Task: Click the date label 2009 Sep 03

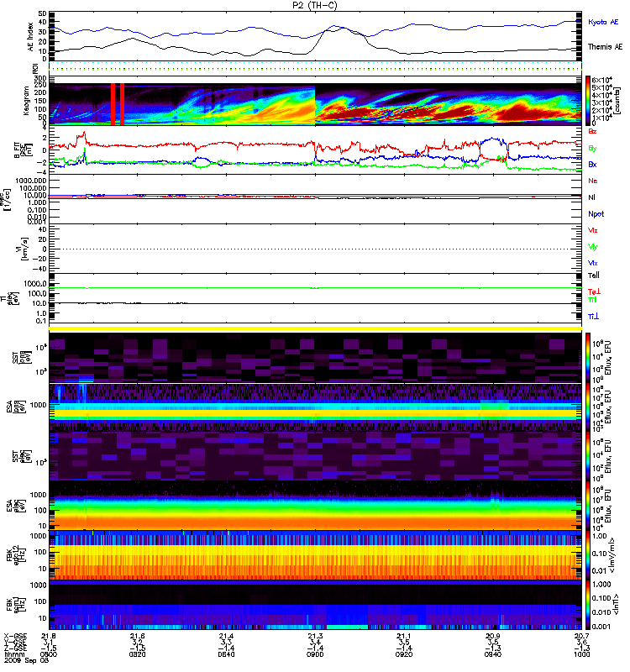Action: pyautogui.click(x=26, y=661)
